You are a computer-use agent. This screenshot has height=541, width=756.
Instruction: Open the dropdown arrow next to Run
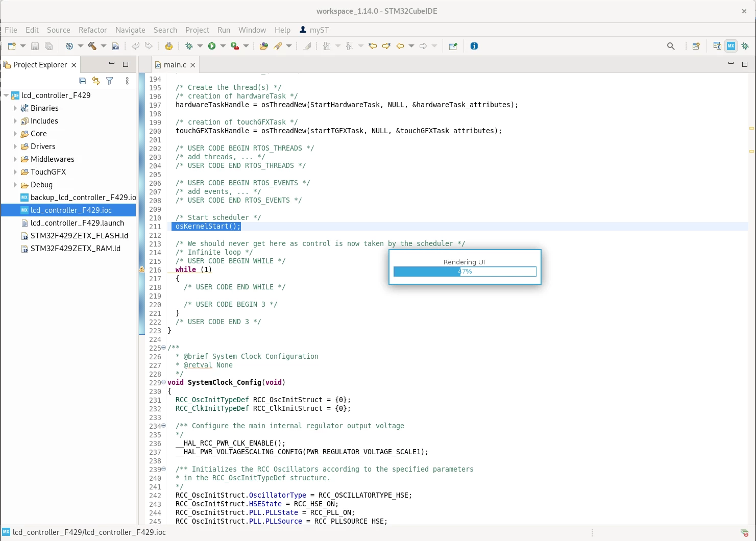pyautogui.click(x=223, y=46)
